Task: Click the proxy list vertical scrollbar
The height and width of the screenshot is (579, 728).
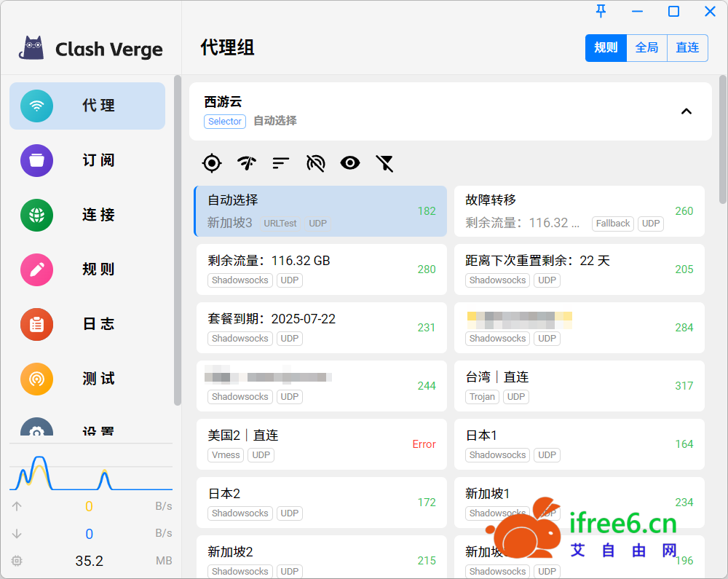Action: pyautogui.click(x=722, y=138)
